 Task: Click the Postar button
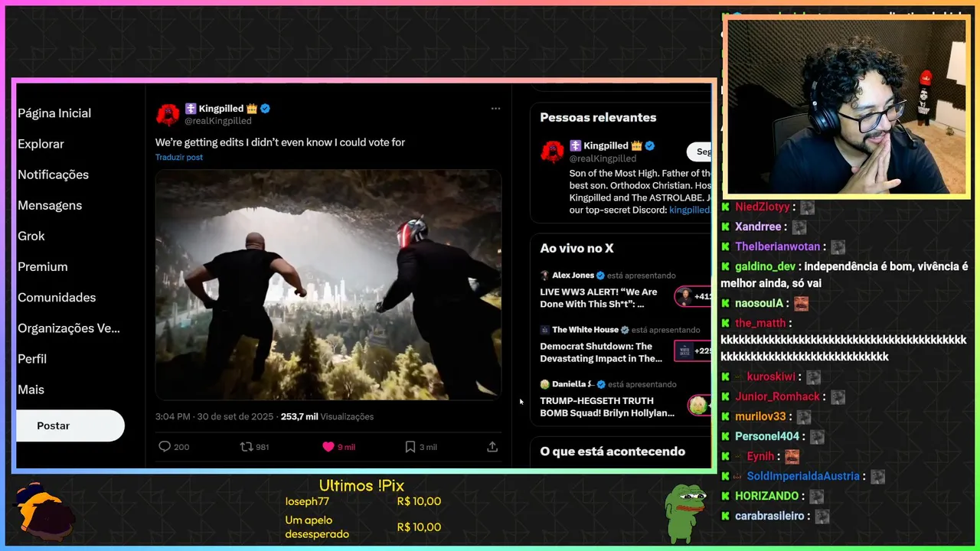coord(70,425)
